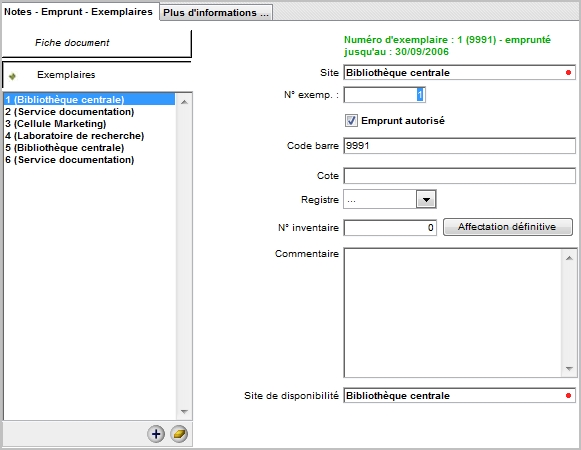Click red dot in Site de disponibilité field
Screen dimensions: 581x450
point(568,396)
